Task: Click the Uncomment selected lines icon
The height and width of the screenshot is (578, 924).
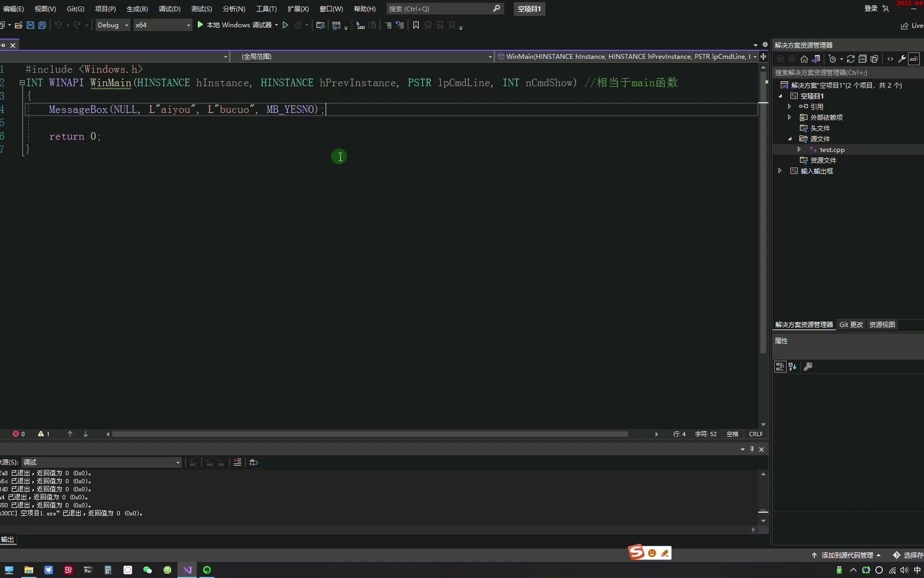Action: point(400,25)
